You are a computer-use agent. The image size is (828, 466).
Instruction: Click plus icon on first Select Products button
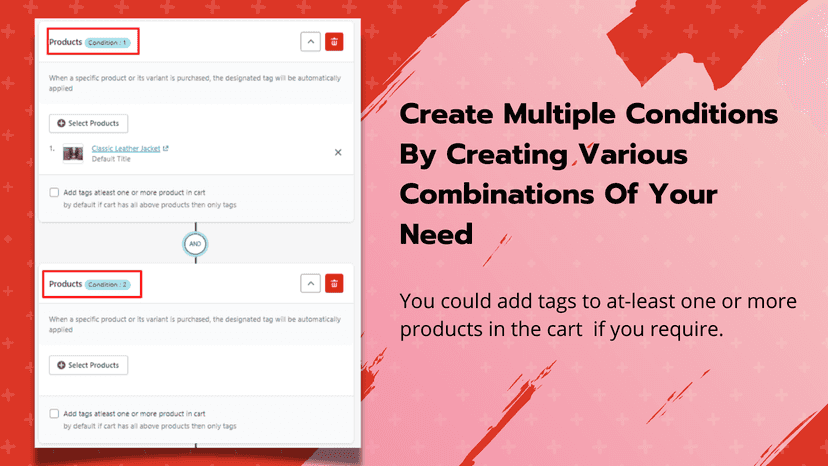pos(61,123)
